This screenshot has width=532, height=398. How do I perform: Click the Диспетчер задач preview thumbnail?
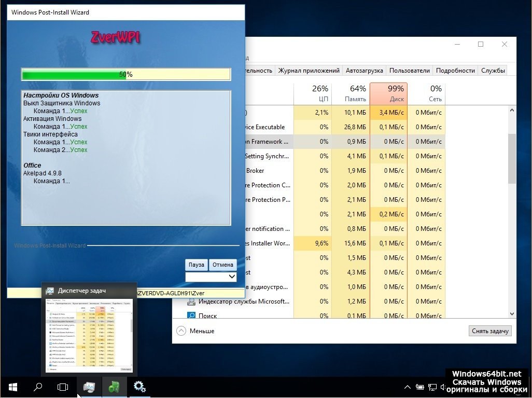click(89, 335)
